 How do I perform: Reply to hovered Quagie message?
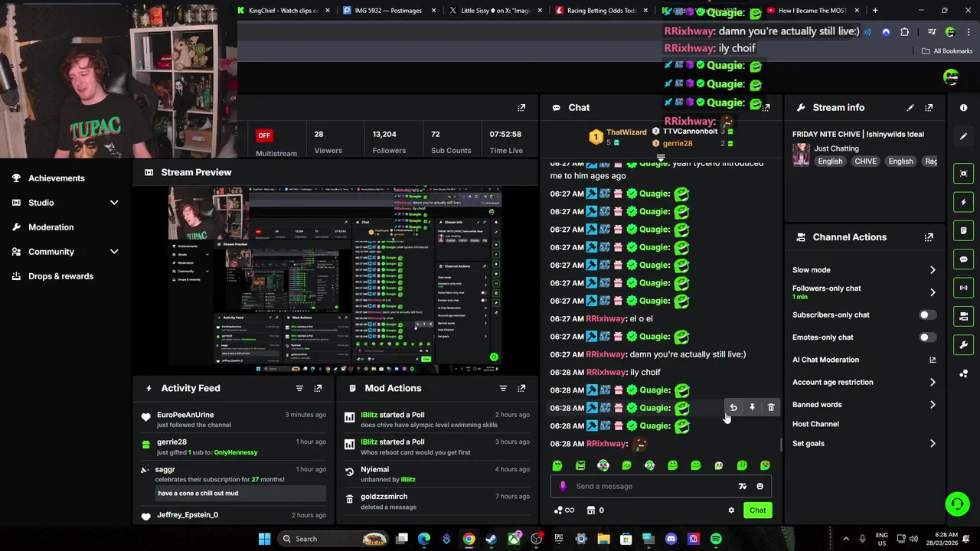point(733,408)
